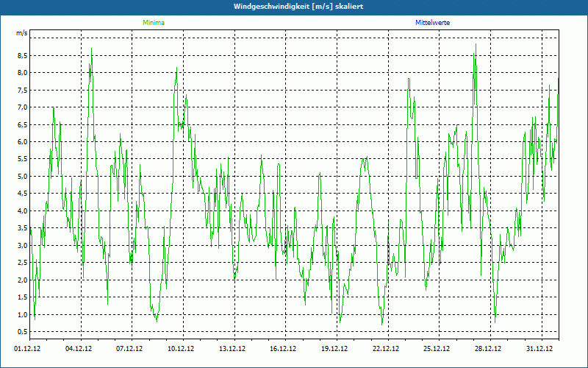Click the 8,5 y-axis value
This screenshot has height=368, width=588.
coord(23,56)
